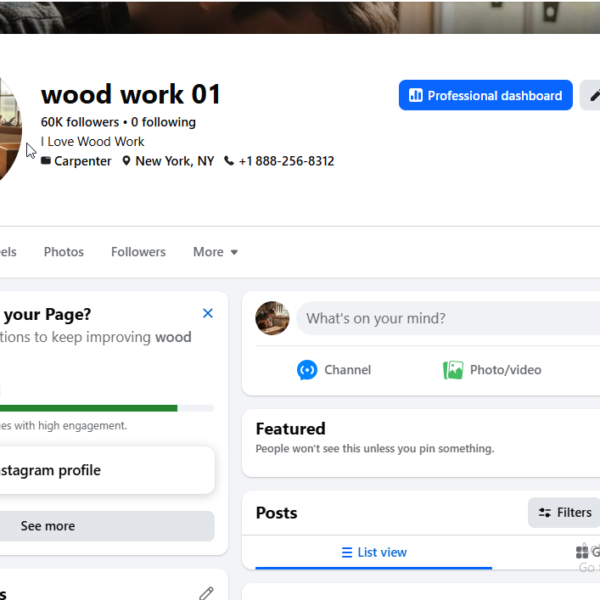
Task: Click the Posts section heading
Action: tap(276, 513)
